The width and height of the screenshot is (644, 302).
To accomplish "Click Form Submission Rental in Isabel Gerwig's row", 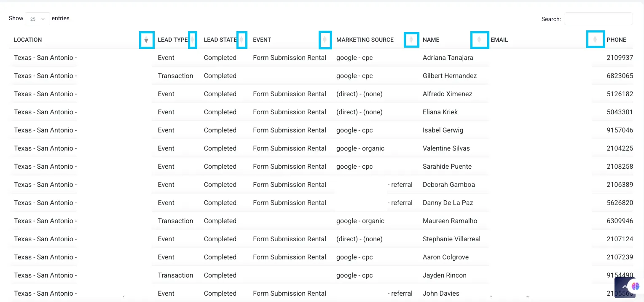I will [x=290, y=130].
